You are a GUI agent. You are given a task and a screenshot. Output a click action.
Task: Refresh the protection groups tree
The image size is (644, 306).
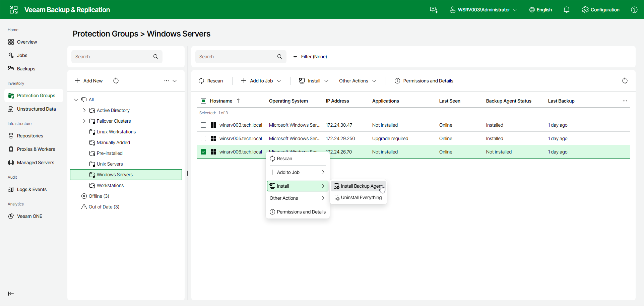[x=116, y=81]
